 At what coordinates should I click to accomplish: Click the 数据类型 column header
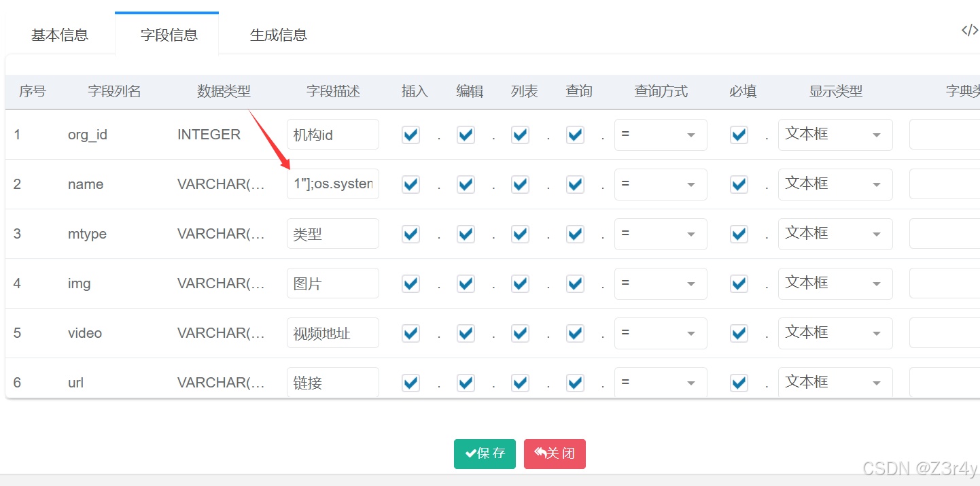pos(224,91)
